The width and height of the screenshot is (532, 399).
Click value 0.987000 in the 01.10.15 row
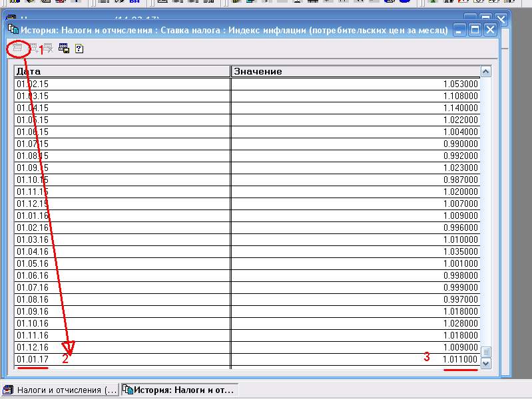(x=460, y=180)
